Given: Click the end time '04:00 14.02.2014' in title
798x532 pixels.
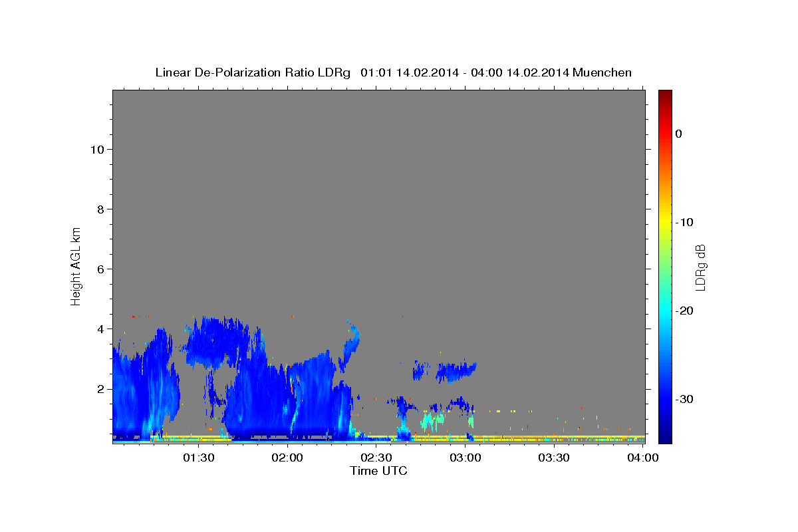Looking at the screenshot, I should (520, 72).
